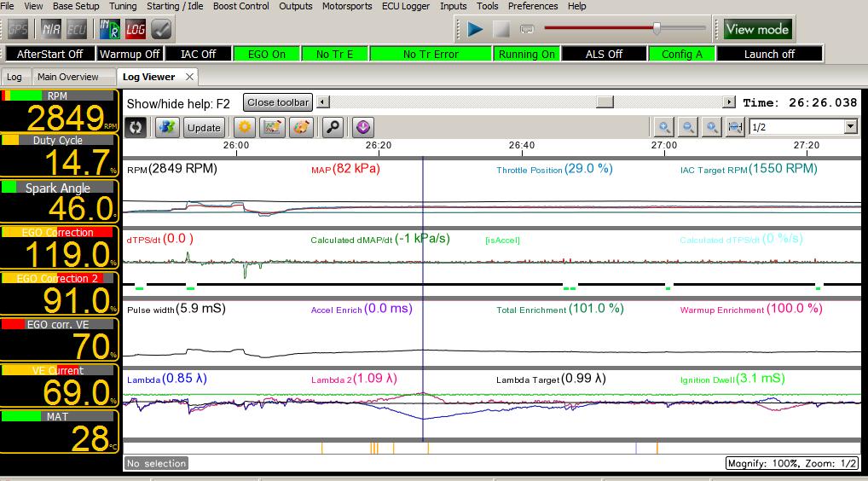Click the blue-green puzzle icon beside Update
This screenshot has width=868, height=481.
pyautogui.click(x=167, y=127)
